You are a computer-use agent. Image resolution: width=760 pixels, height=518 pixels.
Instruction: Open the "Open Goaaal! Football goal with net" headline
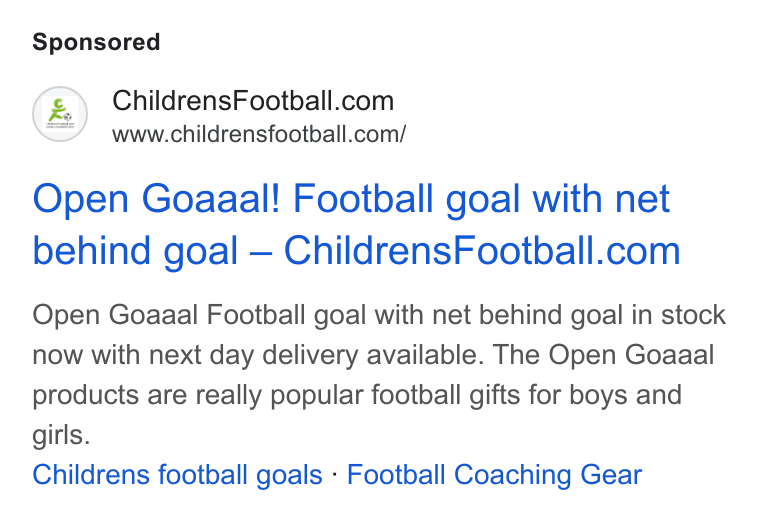(x=351, y=199)
